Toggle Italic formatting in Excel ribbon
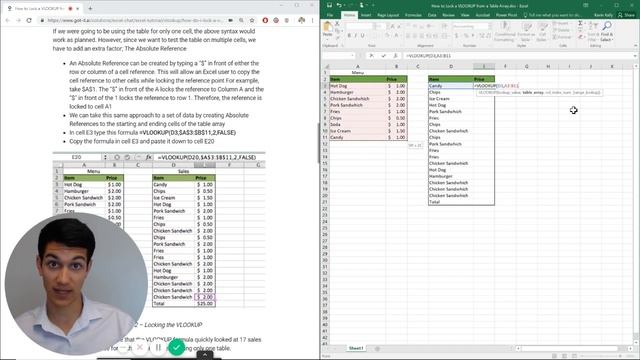Image resolution: width=640 pixels, height=360 pixels. tap(356, 36)
